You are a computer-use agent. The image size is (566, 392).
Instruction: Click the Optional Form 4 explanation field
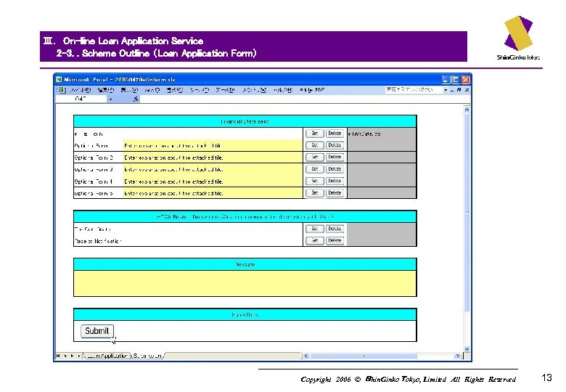coord(213,181)
